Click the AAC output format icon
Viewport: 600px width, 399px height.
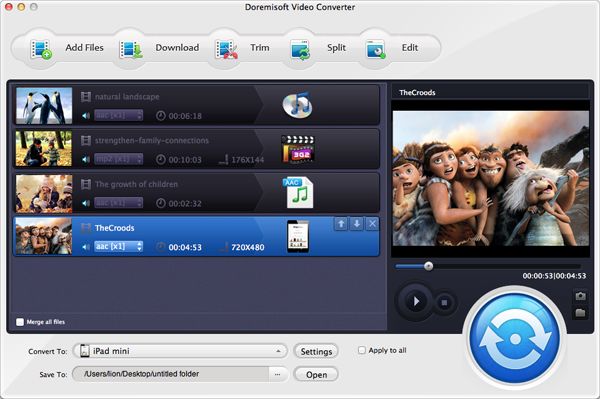pos(298,192)
